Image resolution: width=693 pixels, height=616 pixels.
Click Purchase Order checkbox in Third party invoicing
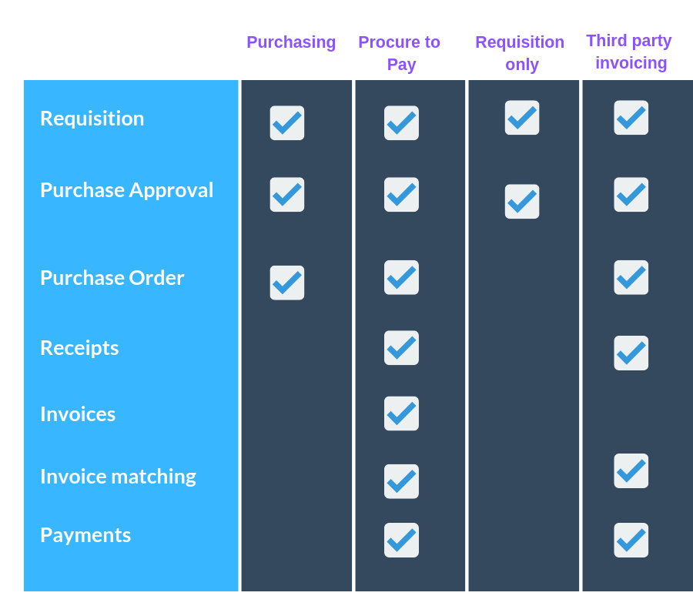631,277
